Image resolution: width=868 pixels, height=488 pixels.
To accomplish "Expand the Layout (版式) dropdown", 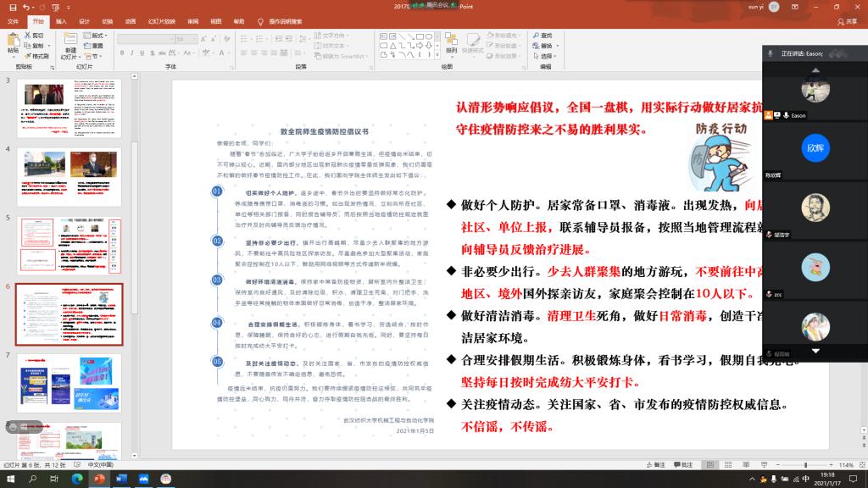I will tap(96, 36).
